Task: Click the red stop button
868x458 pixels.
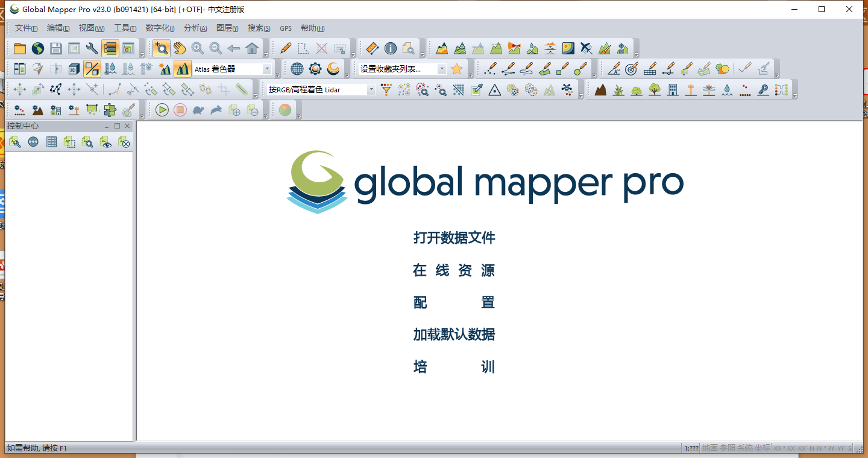Action: pos(180,110)
